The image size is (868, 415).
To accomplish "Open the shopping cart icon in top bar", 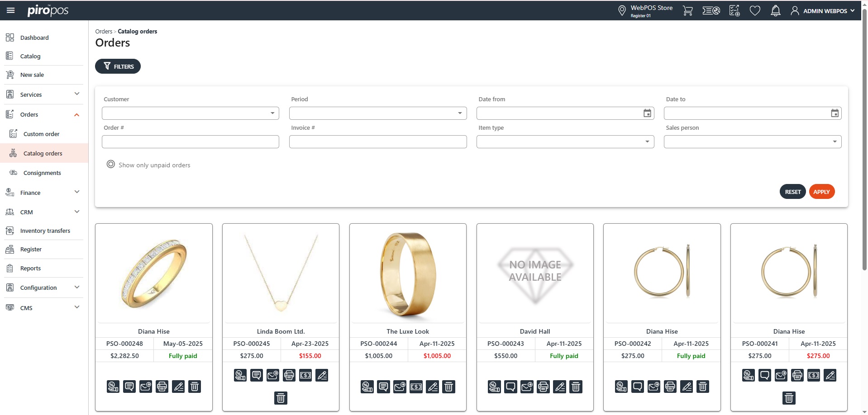I will 687,11.
